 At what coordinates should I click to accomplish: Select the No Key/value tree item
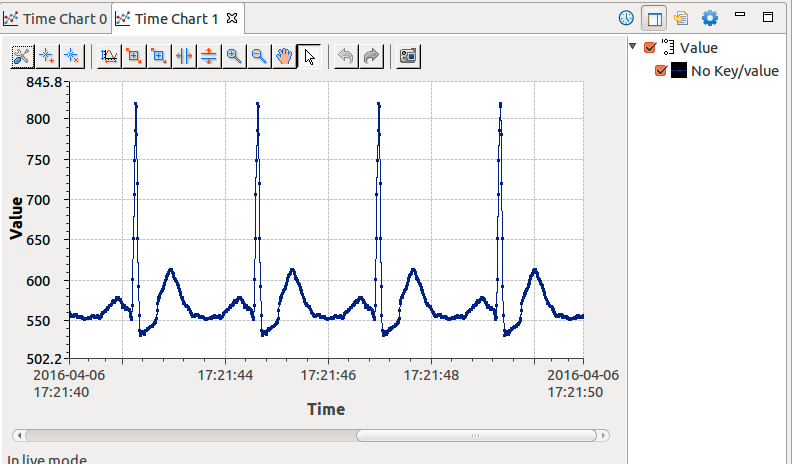click(x=735, y=71)
